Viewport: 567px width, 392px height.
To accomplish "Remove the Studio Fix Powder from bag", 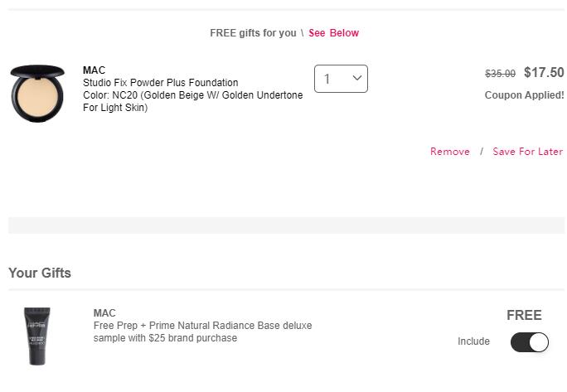I will pos(449,152).
